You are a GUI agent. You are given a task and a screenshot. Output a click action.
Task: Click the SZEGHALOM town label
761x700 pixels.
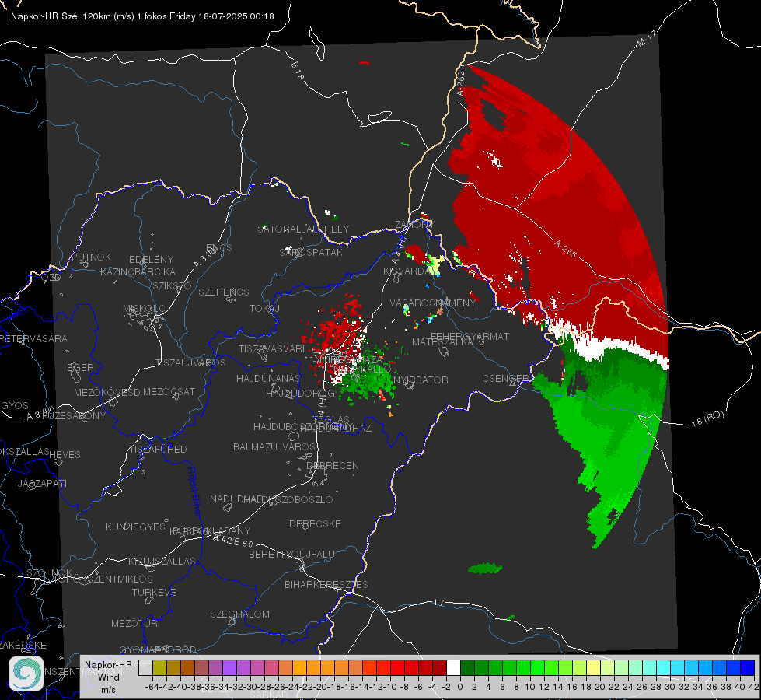pyautogui.click(x=239, y=614)
